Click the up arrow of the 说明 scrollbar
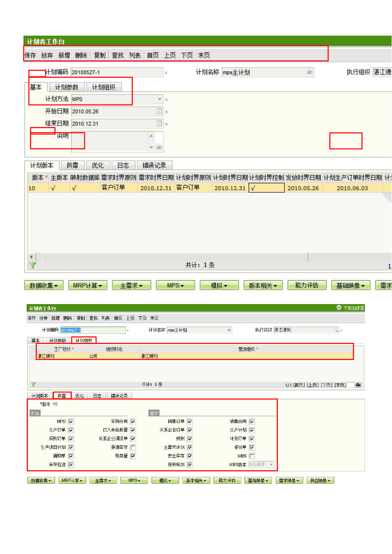 pos(151,136)
